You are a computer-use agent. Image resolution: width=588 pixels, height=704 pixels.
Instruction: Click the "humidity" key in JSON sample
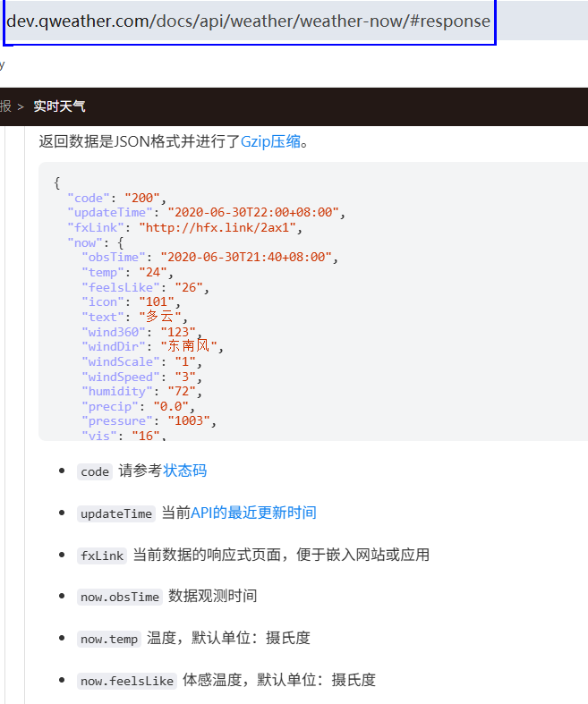117,392
